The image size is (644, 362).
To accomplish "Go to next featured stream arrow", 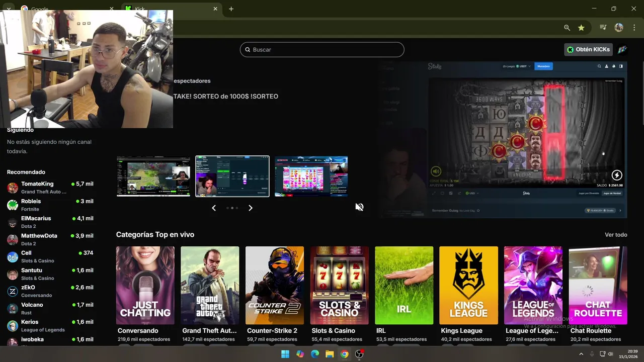I will tap(251, 208).
